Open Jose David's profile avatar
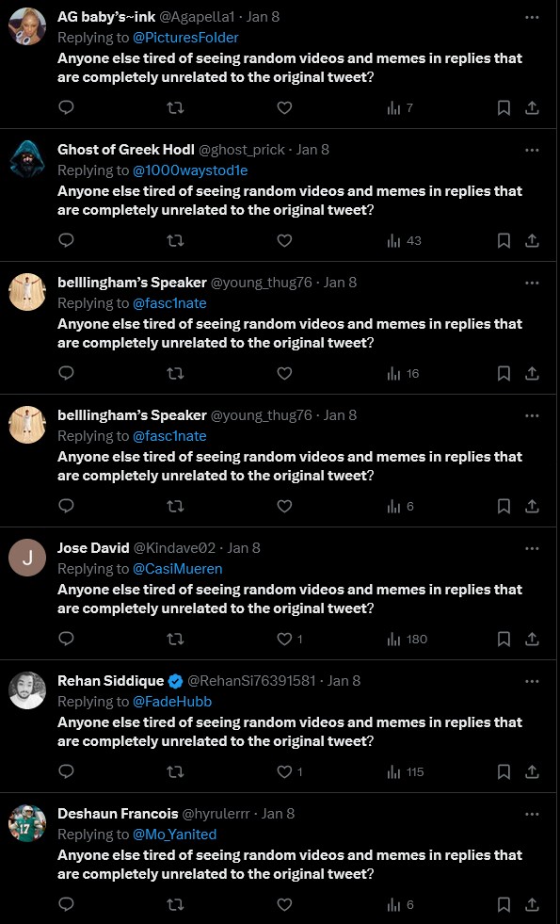The image size is (560, 924). (27, 558)
